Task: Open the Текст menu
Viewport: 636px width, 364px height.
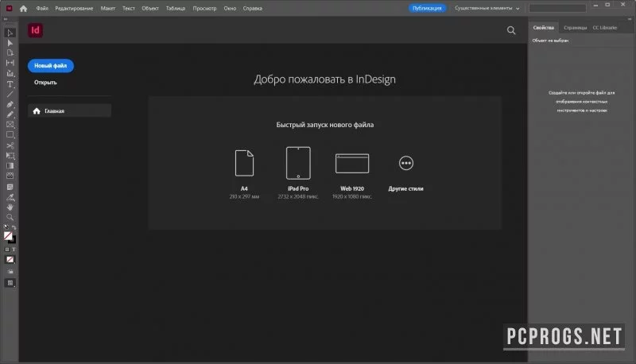Action: [x=129, y=8]
